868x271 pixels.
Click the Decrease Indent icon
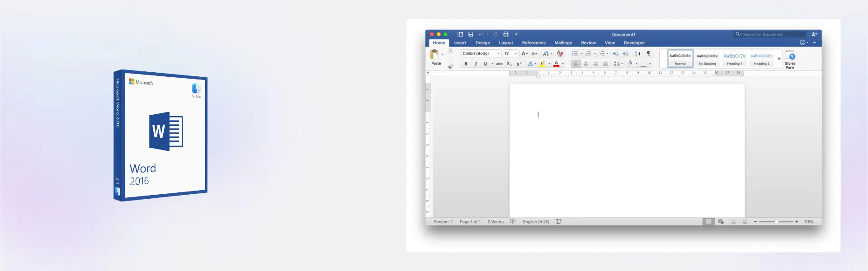pyautogui.click(x=616, y=53)
